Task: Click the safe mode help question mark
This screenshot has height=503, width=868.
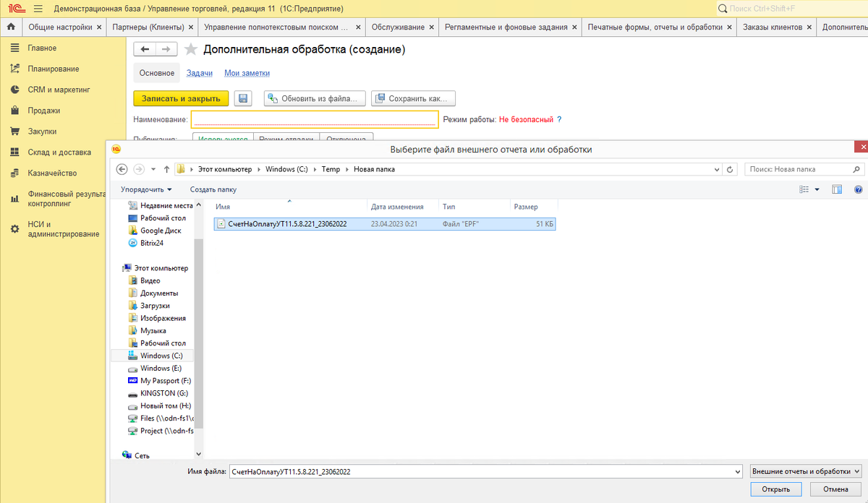Action: coord(559,119)
